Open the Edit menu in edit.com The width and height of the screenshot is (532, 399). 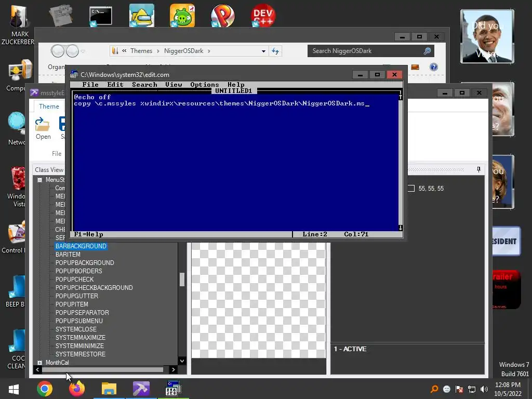click(115, 85)
